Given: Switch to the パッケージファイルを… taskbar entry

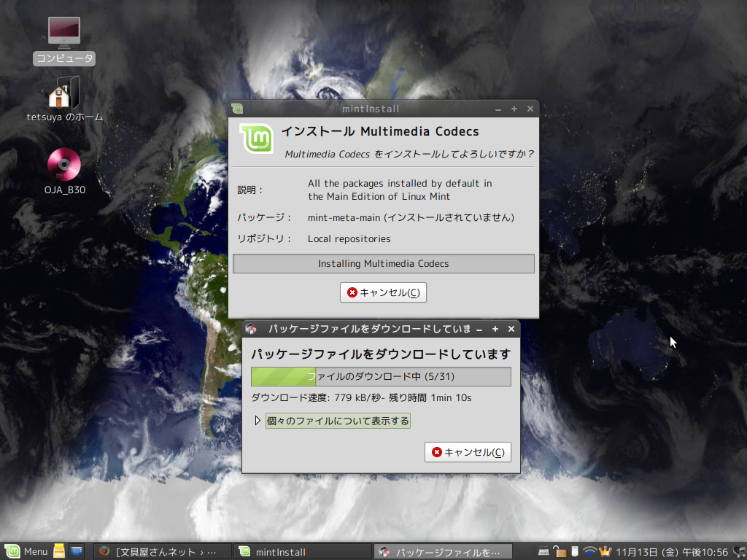Looking at the screenshot, I should 443,551.
